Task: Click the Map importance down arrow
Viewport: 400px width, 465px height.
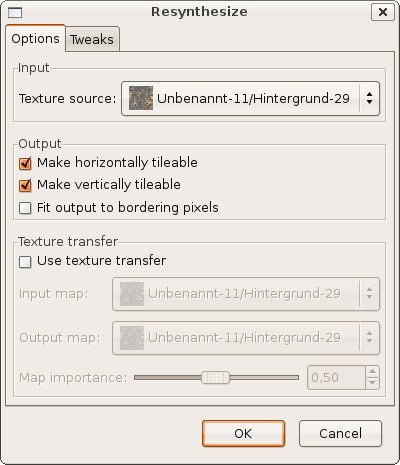Action: click(x=372, y=383)
